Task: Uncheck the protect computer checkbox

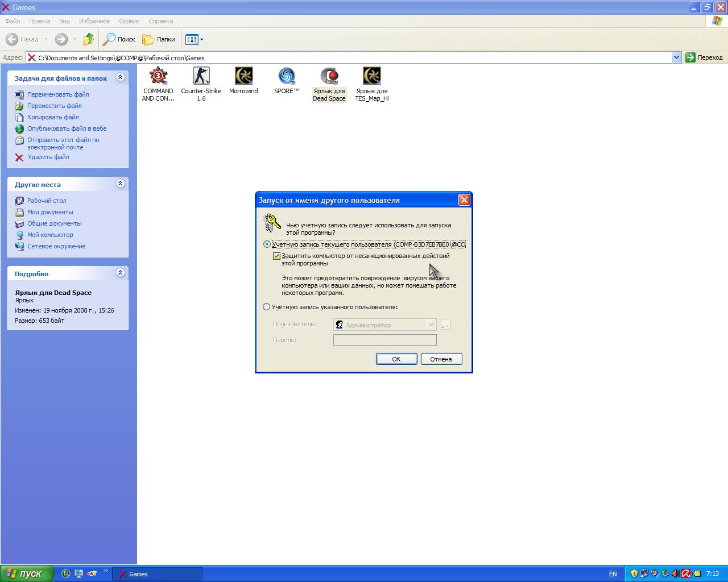Action: (x=277, y=256)
